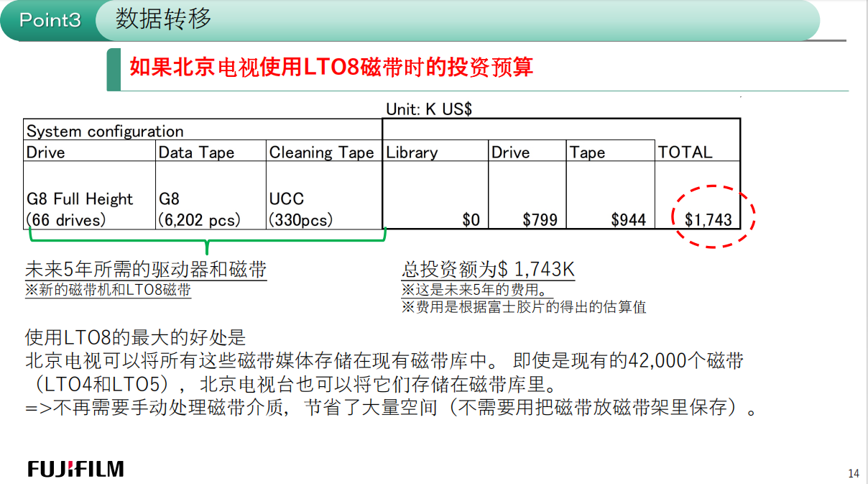The width and height of the screenshot is (868, 484).
Task: Click the line mentioning 42,000个磁带
Action: pyautogui.click(x=384, y=360)
